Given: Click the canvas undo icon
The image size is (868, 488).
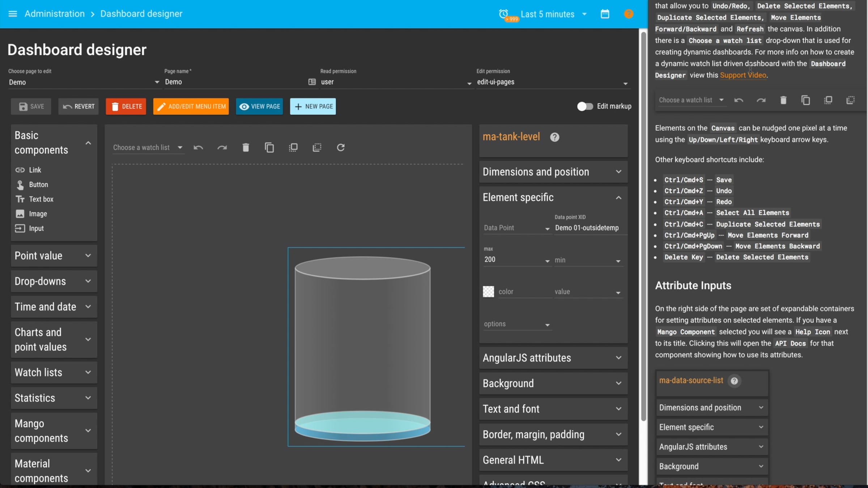Looking at the screenshot, I should (x=198, y=147).
